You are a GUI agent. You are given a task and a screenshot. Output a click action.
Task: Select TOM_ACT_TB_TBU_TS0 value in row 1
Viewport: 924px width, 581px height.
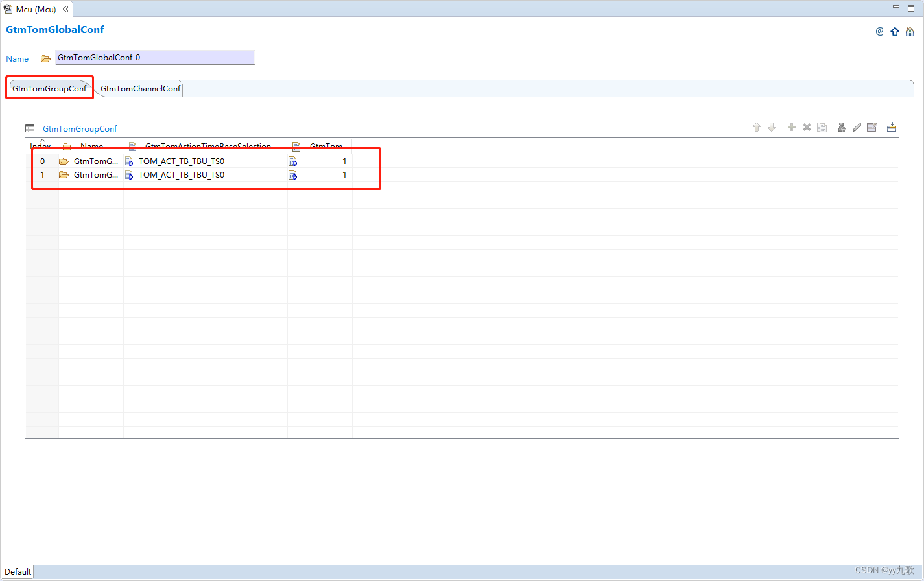[x=182, y=175]
